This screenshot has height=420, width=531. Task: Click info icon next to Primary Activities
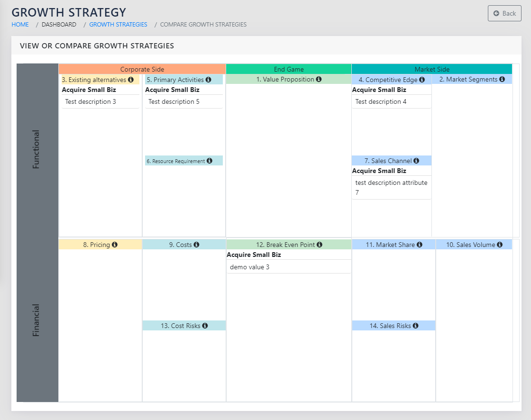click(x=208, y=80)
